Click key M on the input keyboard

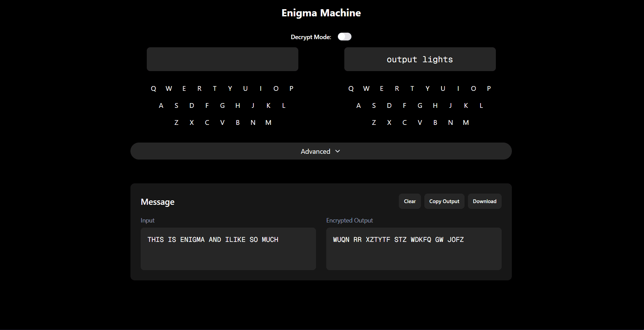point(268,122)
